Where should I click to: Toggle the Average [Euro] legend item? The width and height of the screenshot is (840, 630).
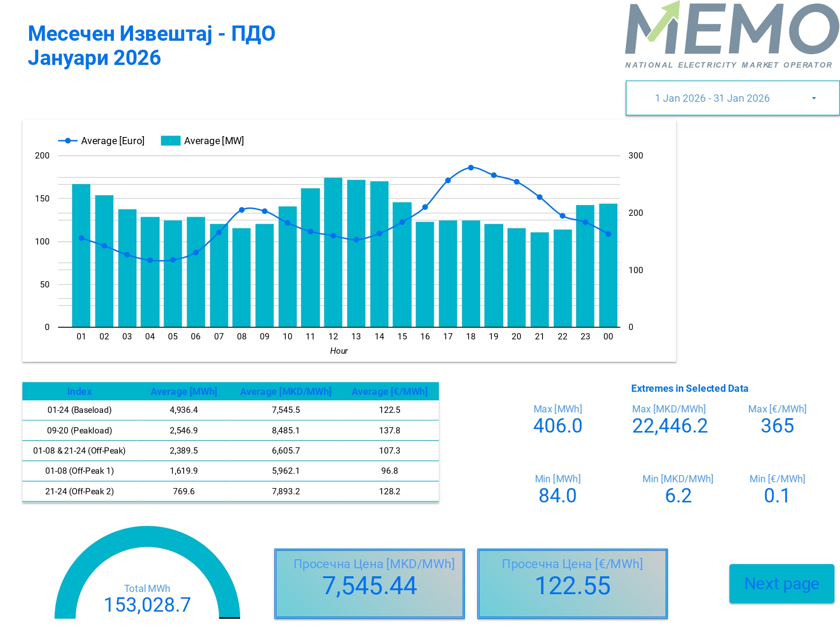pos(102,141)
